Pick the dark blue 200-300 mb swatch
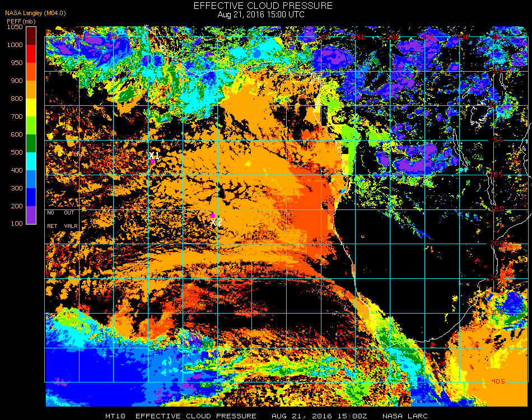This screenshot has height=420, width=532. (x=31, y=197)
